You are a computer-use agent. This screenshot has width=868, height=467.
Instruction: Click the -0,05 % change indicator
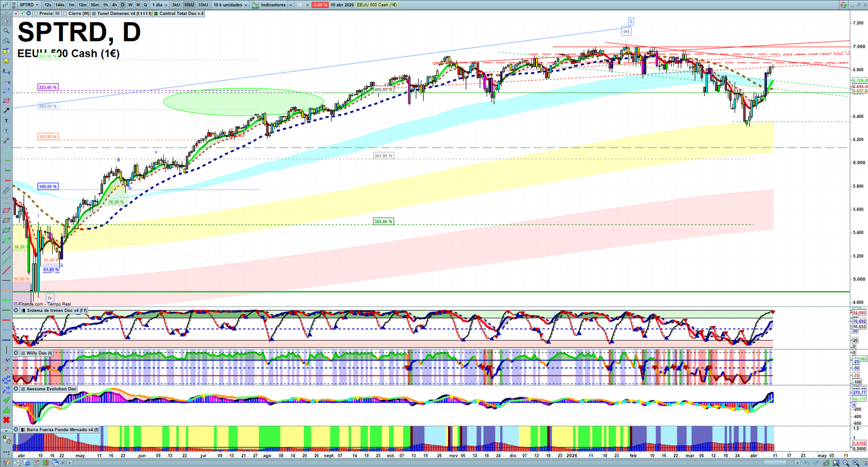[x=320, y=5]
